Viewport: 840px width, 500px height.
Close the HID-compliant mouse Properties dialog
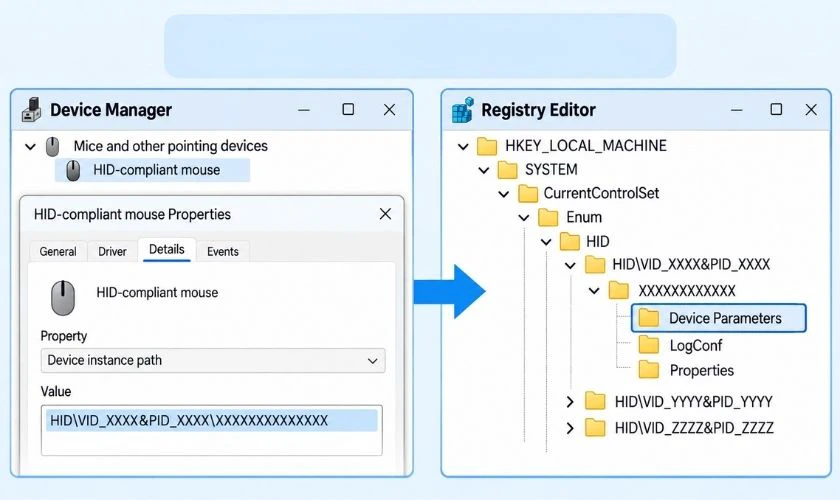pyautogui.click(x=385, y=214)
